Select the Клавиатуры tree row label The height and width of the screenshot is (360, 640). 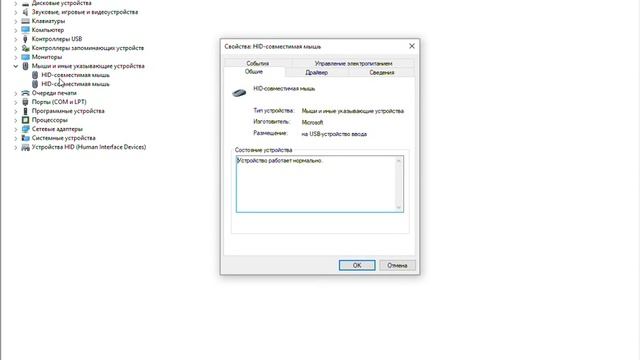(x=48, y=21)
